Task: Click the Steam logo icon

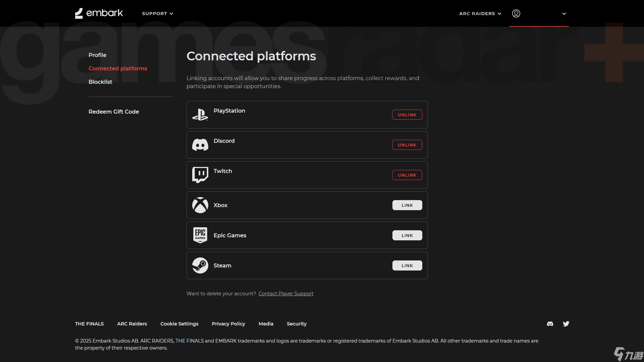Action: pyautogui.click(x=200, y=265)
